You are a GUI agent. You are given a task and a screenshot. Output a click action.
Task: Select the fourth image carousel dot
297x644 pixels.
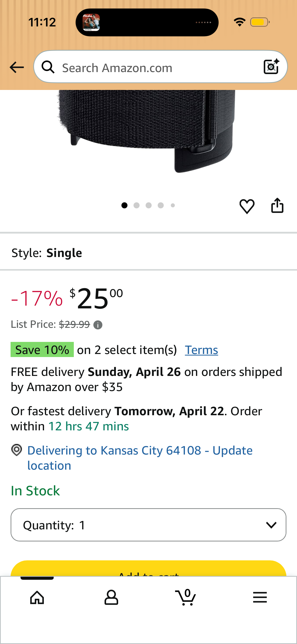coord(161,205)
